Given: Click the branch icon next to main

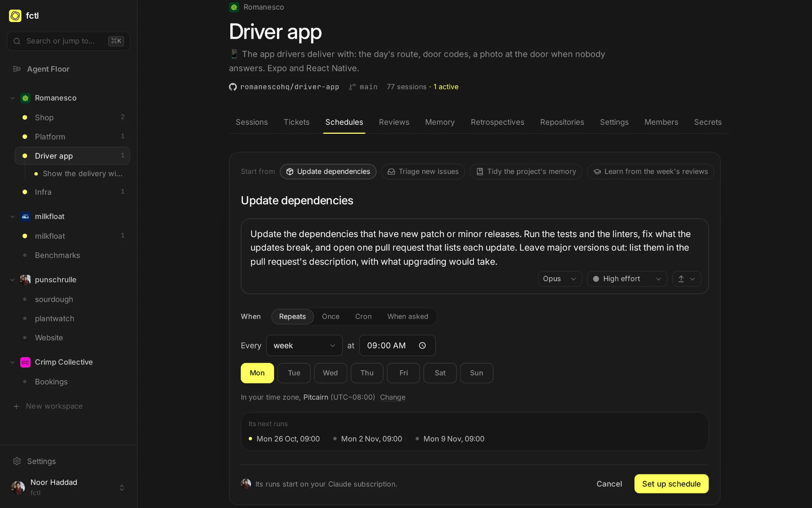Looking at the screenshot, I should 352,87.
